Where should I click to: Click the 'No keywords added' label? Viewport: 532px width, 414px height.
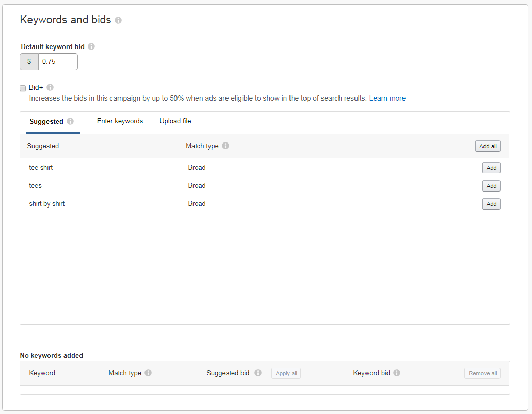pyautogui.click(x=52, y=355)
